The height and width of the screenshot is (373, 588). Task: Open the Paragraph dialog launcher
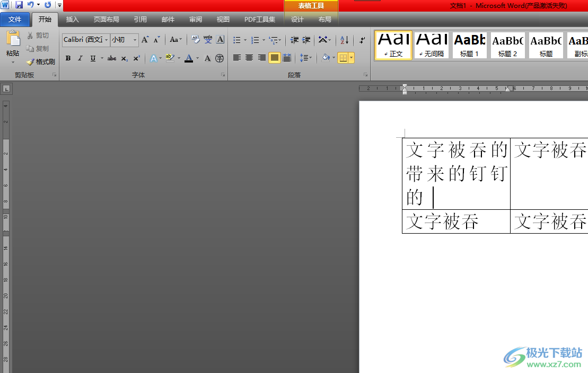(366, 75)
